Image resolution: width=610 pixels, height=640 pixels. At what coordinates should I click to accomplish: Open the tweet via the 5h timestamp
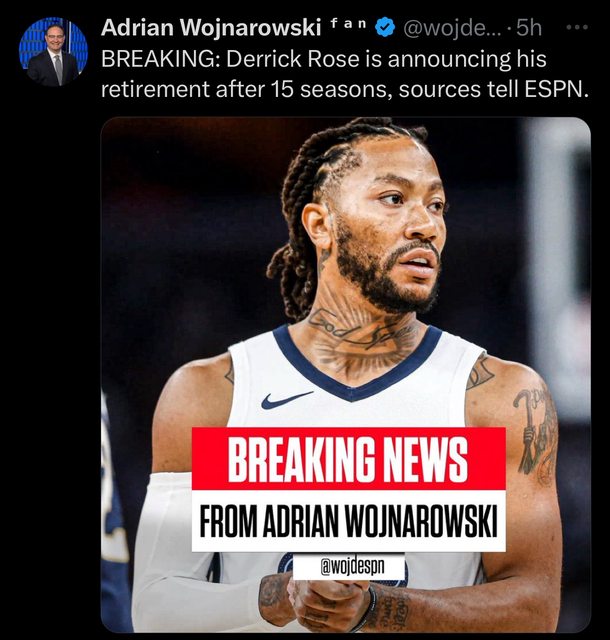coord(529,28)
